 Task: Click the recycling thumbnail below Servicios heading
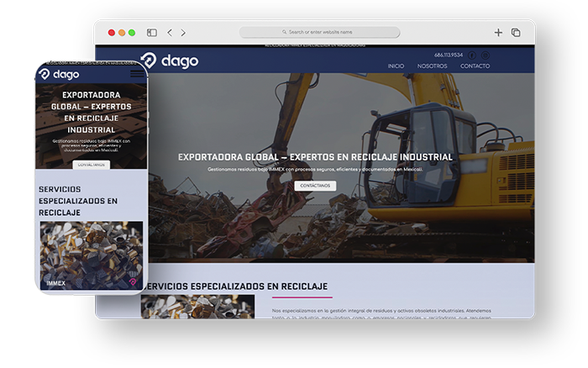coord(197,307)
